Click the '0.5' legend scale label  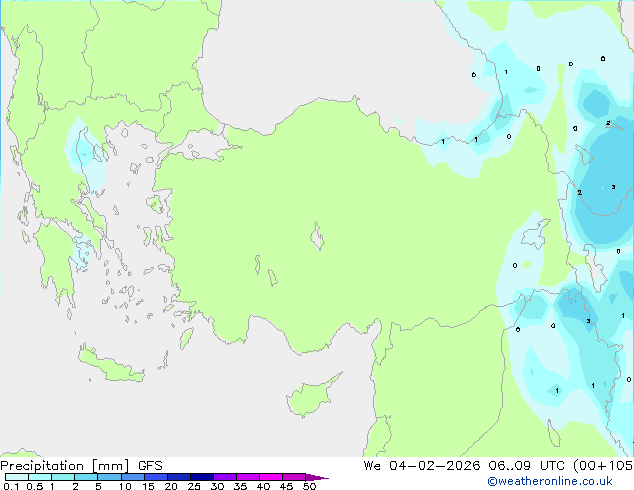35,486
